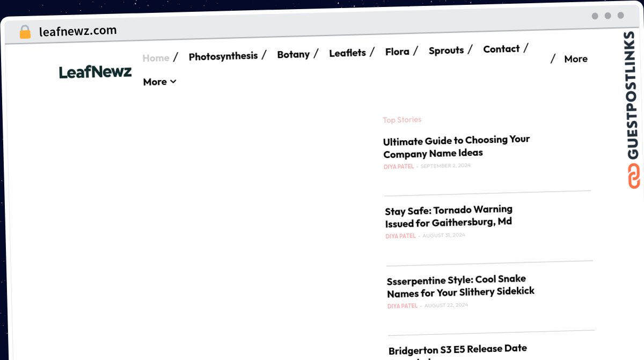The width and height of the screenshot is (644, 360).
Task: Expand the More dropdown with chevron
Action: click(x=159, y=82)
